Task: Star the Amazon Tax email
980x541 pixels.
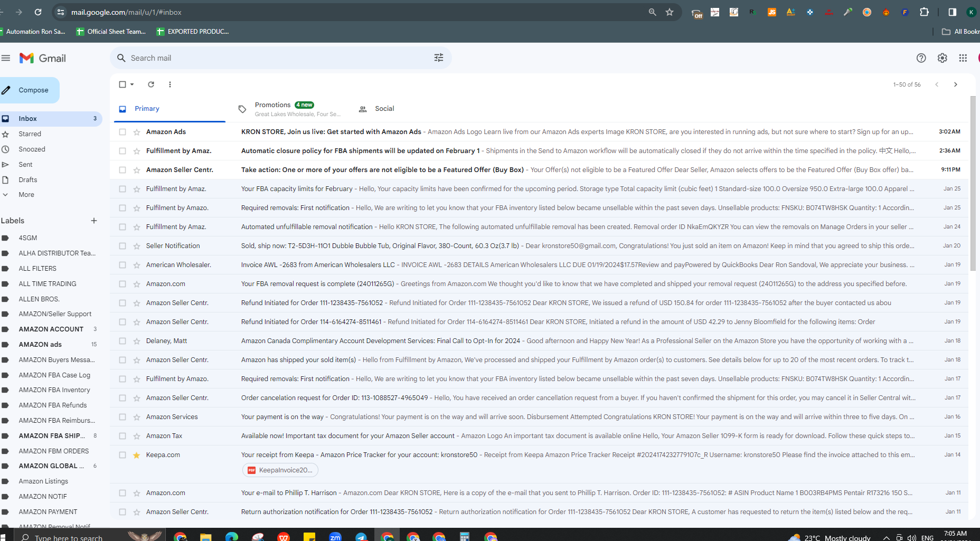Action: (137, 436)
